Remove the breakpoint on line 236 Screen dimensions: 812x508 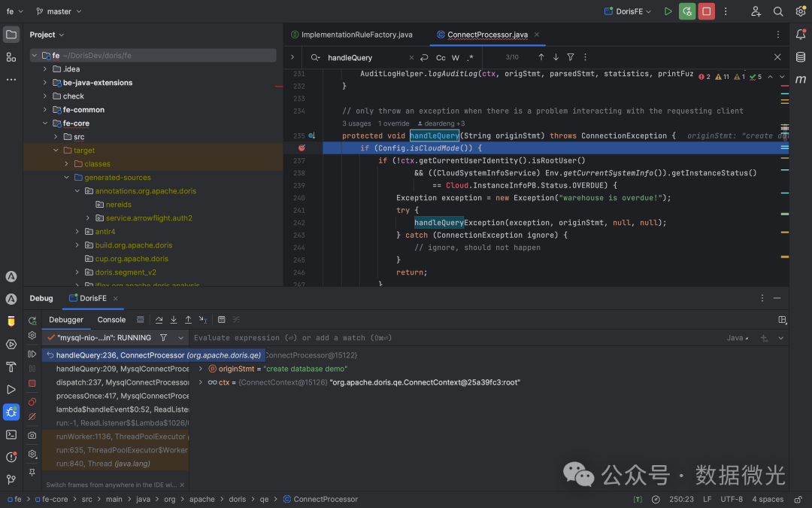point(301,148)
